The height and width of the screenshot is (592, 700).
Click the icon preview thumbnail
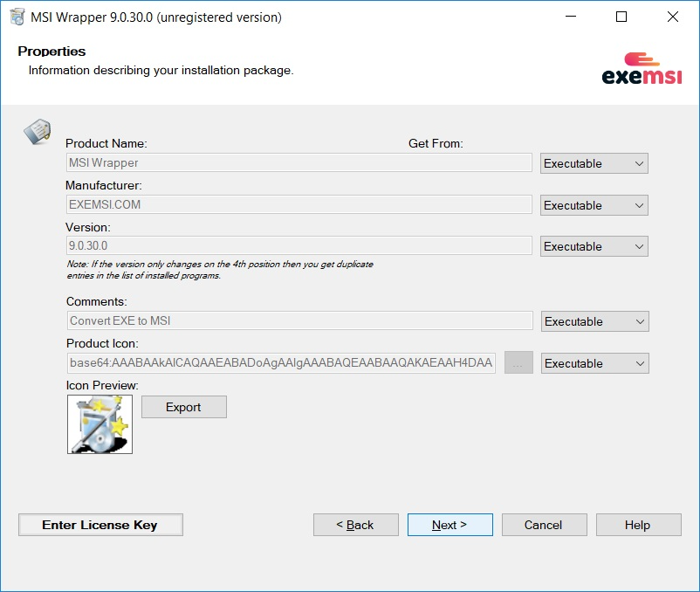(99, 424)
